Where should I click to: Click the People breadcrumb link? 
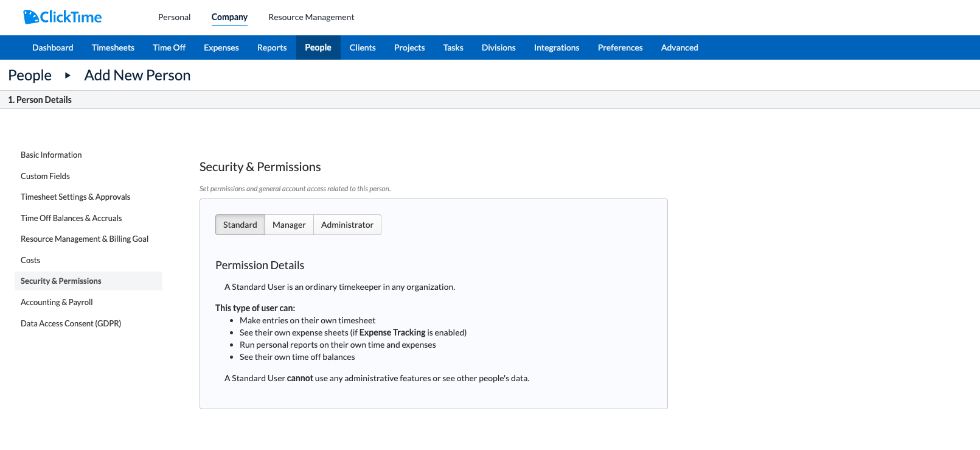[x=30, y=76]
